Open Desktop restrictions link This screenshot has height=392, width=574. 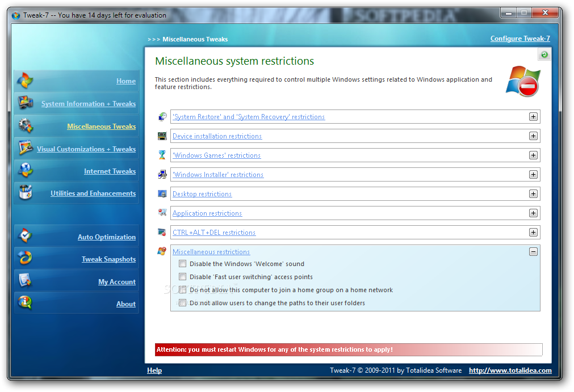coord(202,194)
